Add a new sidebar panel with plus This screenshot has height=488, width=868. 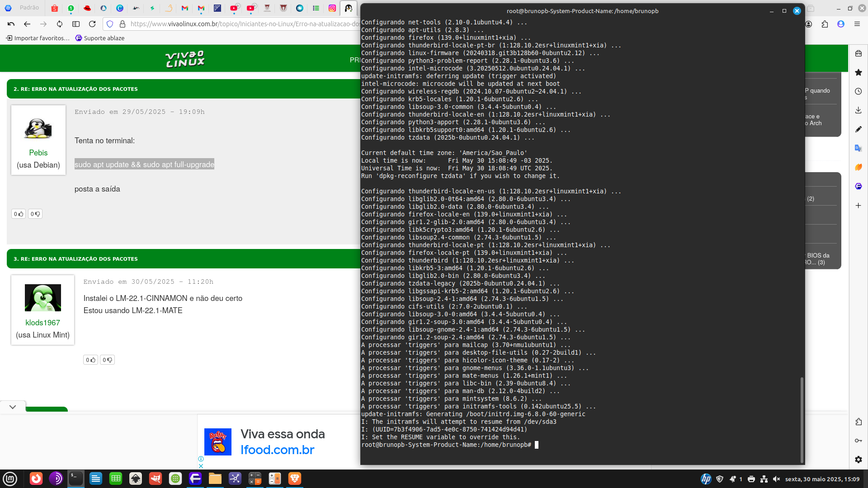(x=859, y=206)
